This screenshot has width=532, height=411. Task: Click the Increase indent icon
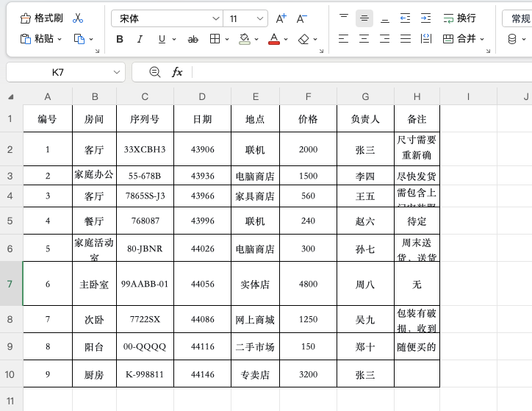(x=425, y=18)
